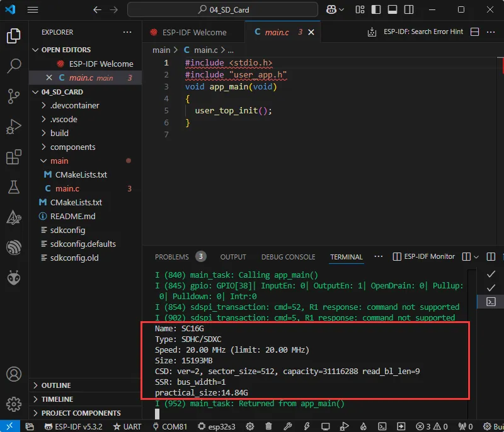Click the Search icon in activity bar
Image resolution: width=504 pixels, height=432 pixels.
(14, 65)
